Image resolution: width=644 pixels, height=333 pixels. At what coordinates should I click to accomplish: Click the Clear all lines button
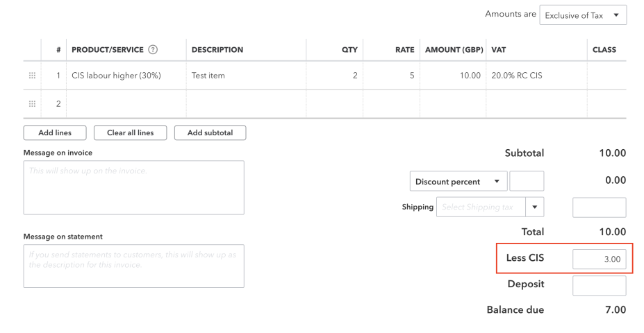(130, 133)
